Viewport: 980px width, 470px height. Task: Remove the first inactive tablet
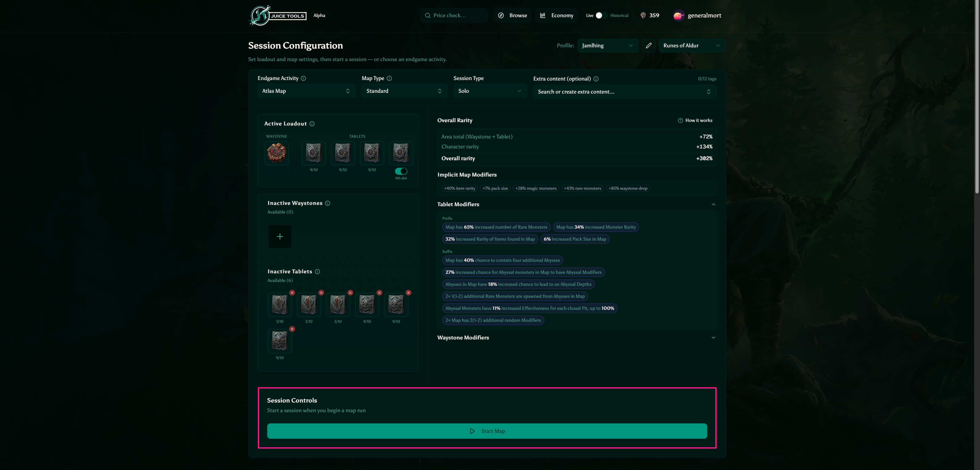tap(292, 293)
